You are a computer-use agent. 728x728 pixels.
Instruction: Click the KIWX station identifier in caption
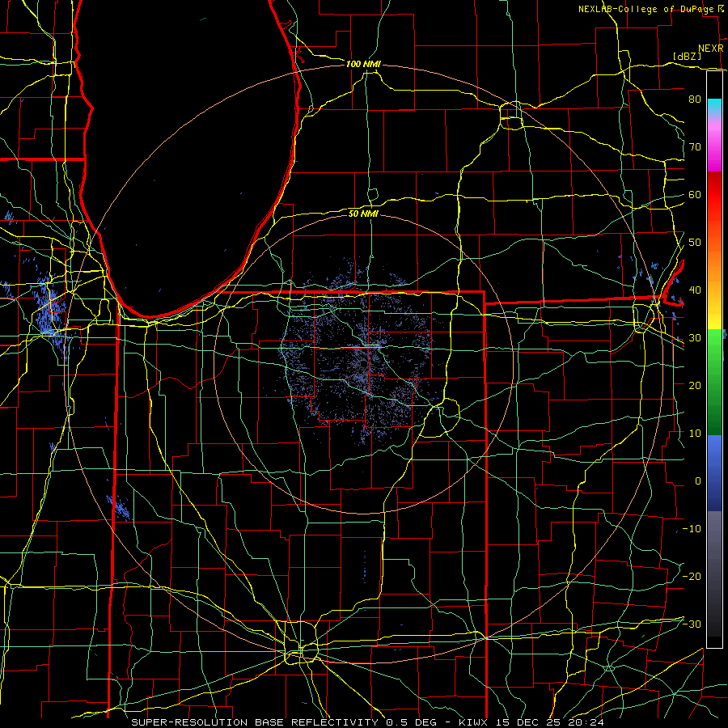[473, 722]
